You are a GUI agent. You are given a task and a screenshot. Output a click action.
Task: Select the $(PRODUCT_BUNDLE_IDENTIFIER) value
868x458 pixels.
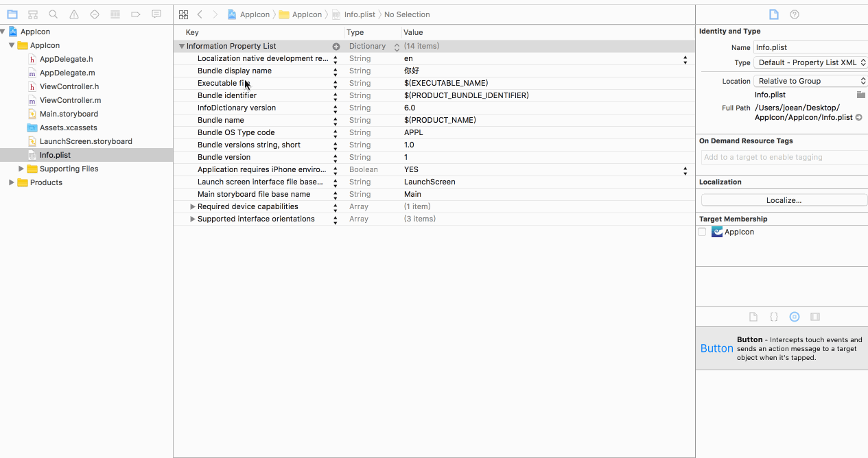tap(467, 95)
